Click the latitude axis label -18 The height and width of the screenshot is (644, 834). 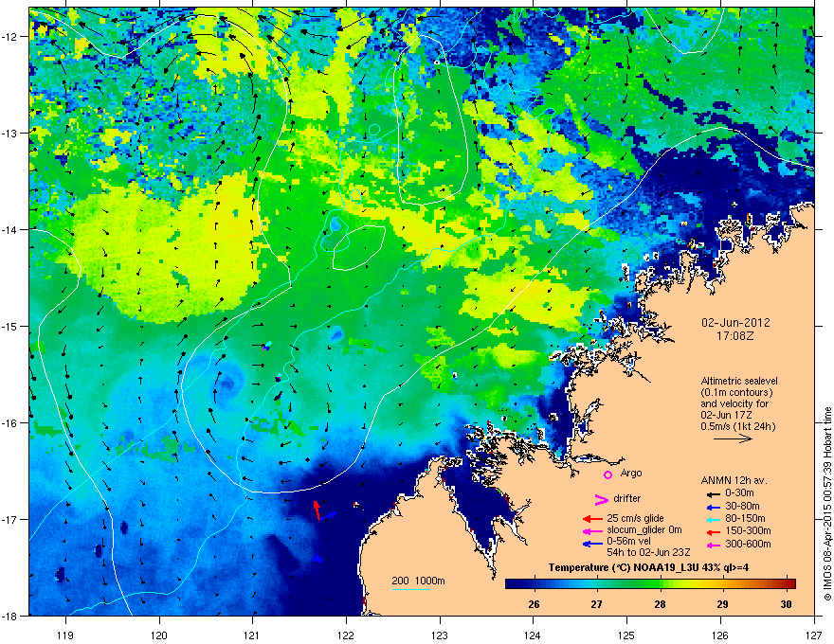coord(10,616)
